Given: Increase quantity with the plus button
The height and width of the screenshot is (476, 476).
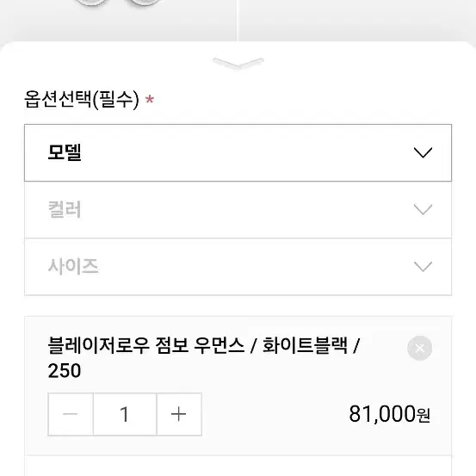Looking at the screenshot, I should 179,414.
